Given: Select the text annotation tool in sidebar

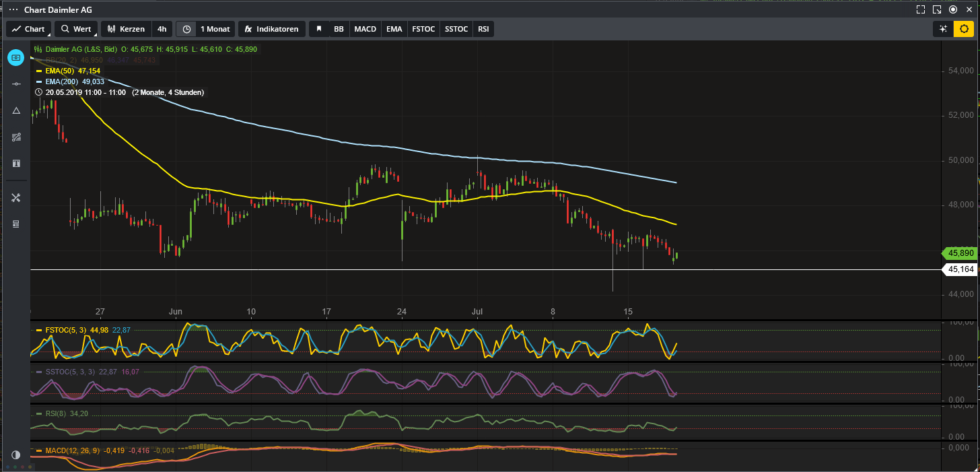Looking at the screenshot, I should point(16,164).
